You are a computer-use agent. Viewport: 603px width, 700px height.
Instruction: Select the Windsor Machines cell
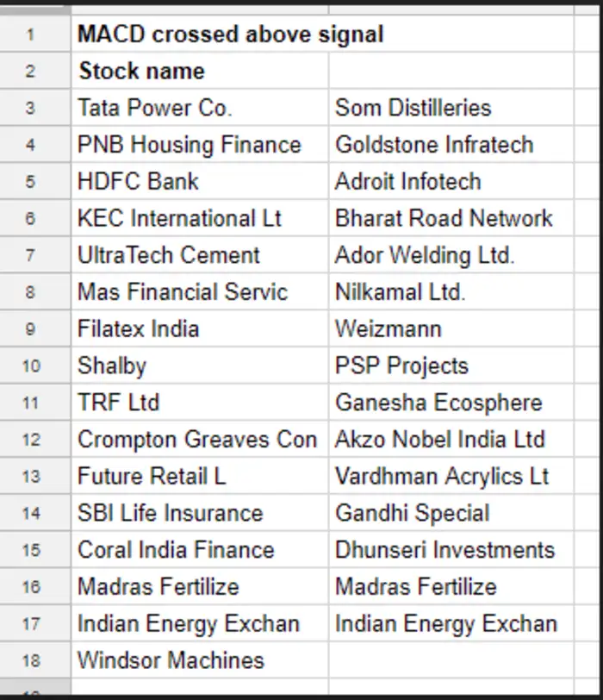click(x=171, y=660)
